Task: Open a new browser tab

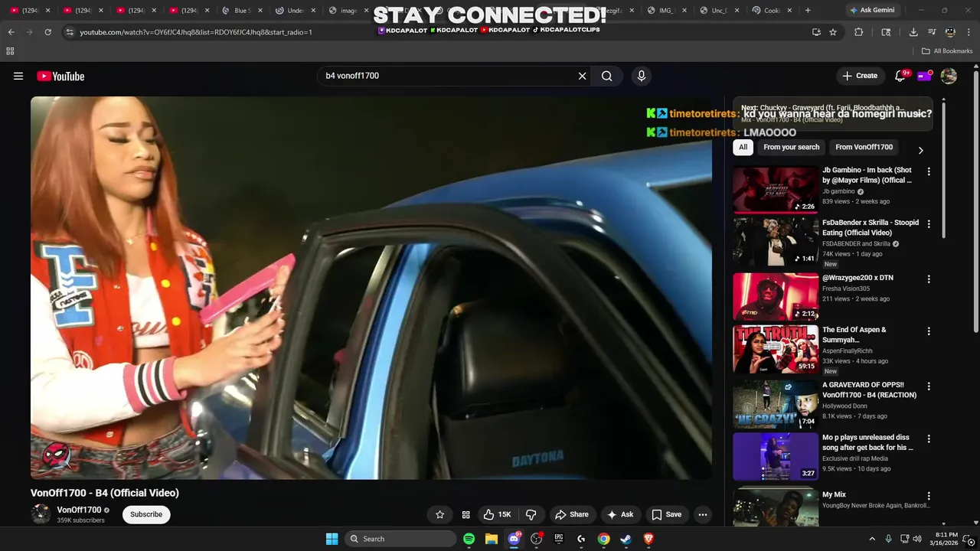Action: [x=808, y=11]
